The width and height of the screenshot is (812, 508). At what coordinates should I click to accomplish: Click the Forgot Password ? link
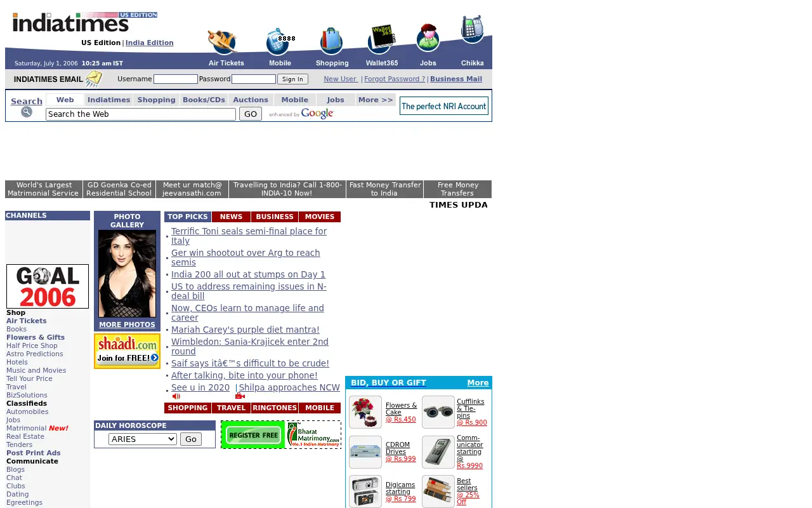click(395, 79)
